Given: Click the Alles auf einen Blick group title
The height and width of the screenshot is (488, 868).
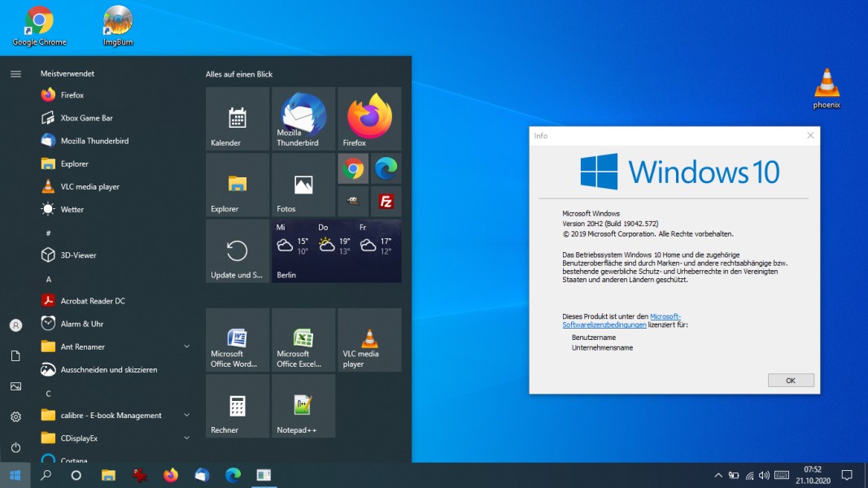Looking at the screenshot, I should click(239, 74).
